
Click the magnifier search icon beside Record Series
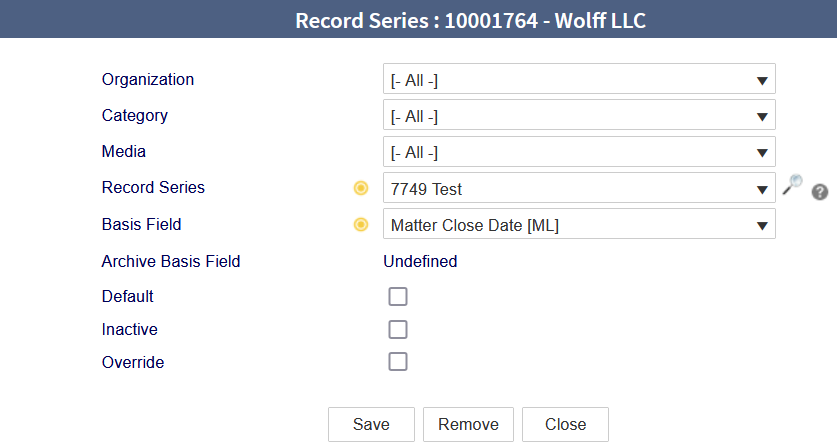pos(792,185)
